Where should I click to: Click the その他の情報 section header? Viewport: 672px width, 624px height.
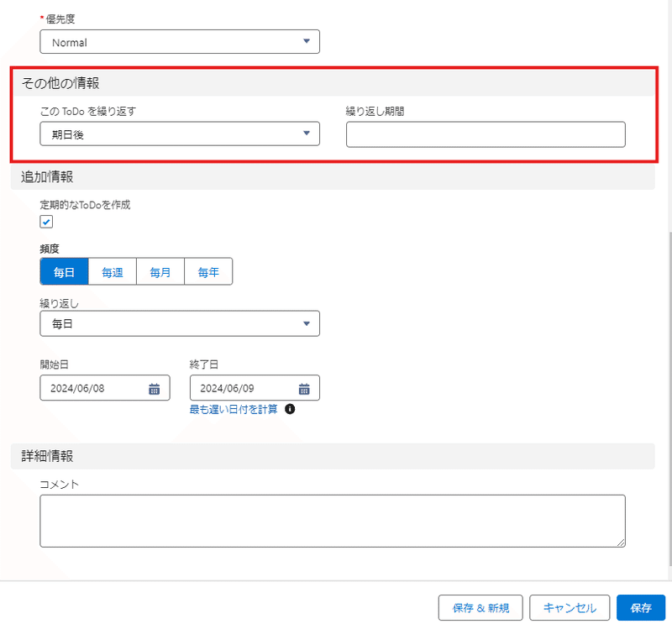click(x=333, y=82)
